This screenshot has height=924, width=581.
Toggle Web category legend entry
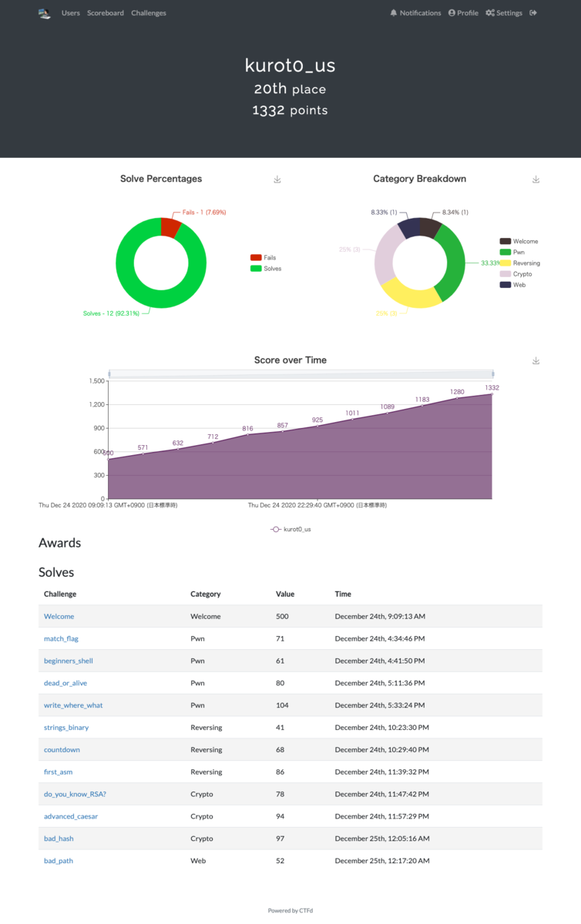coord(512,284)
